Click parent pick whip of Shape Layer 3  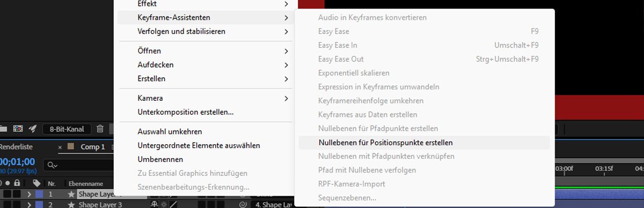[243, 205]
